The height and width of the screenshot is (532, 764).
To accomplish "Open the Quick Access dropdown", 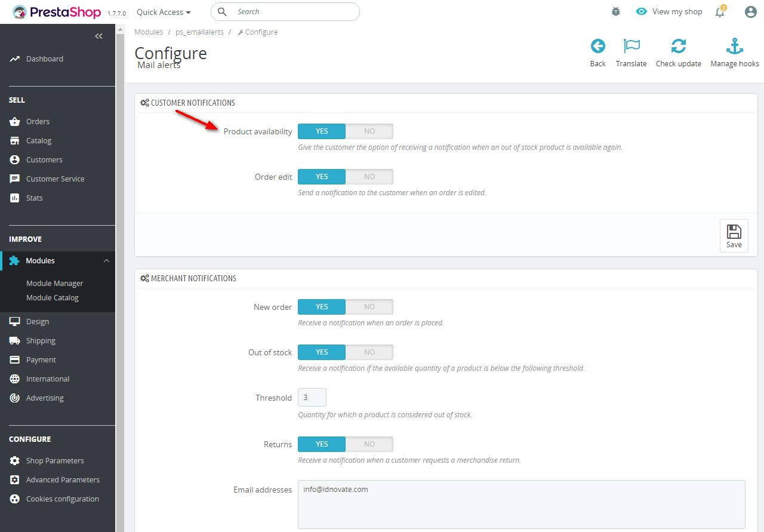I will coord(163,11).
